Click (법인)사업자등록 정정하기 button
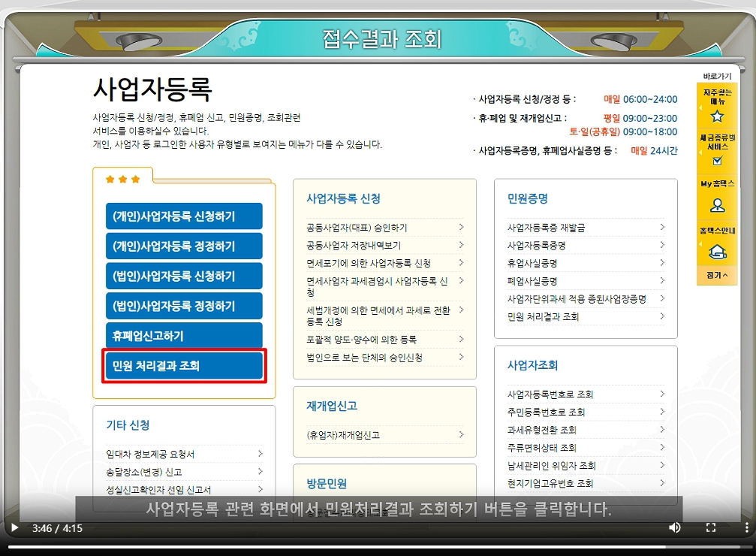 pyautogui.click(x=184, y=306)
